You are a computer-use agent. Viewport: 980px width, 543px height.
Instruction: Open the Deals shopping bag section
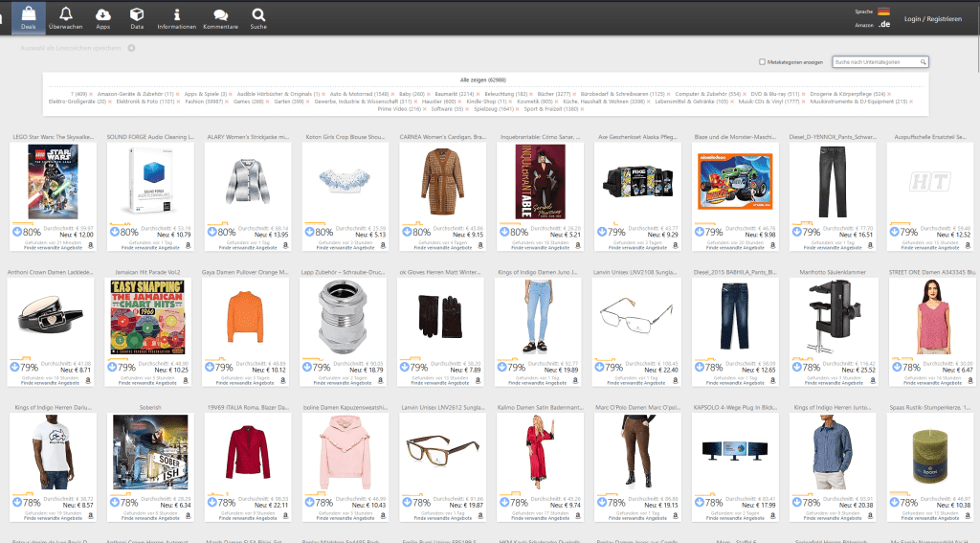[x=28, y=17]
